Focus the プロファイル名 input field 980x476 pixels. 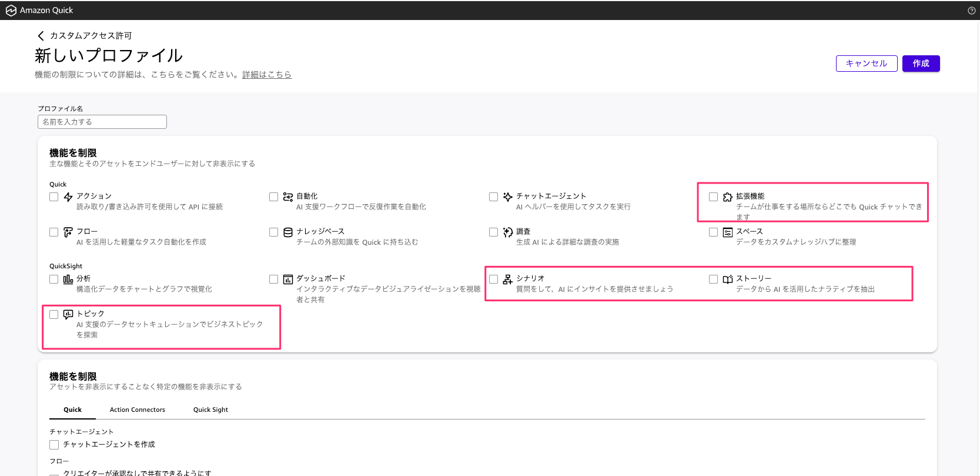[102, 122]
